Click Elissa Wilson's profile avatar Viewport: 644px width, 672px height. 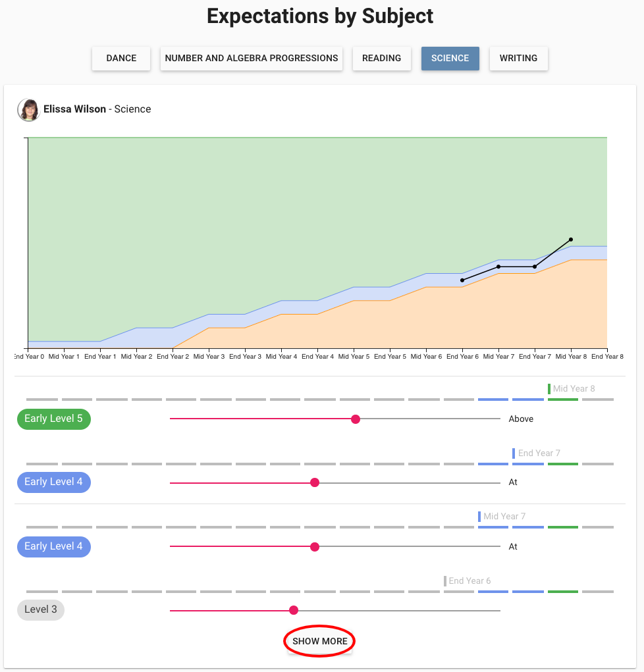coord(28,110)
